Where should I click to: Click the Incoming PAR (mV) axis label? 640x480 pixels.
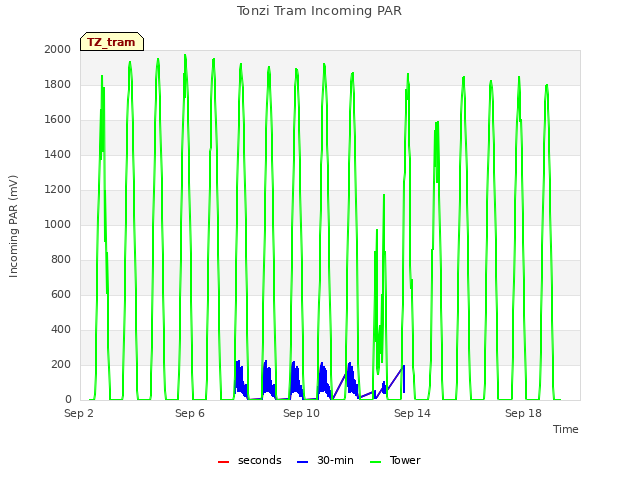pyautogui.click(x=13, y=226)
